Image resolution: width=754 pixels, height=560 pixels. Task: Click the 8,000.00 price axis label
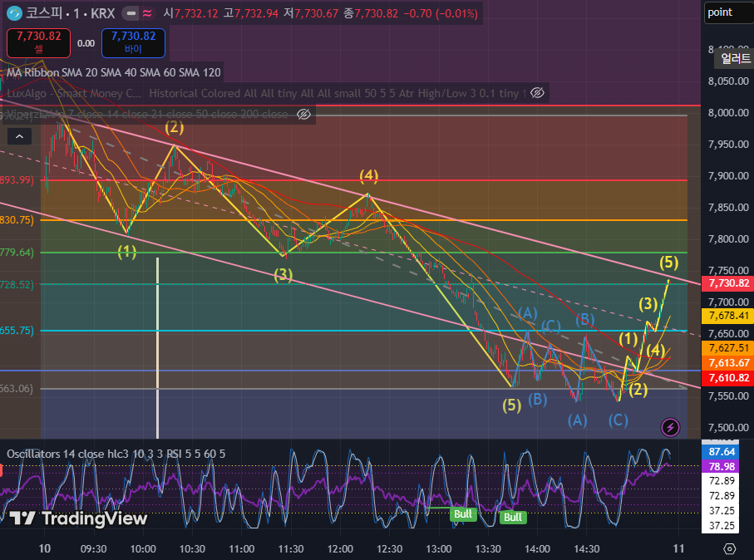(x=728, y=112)
